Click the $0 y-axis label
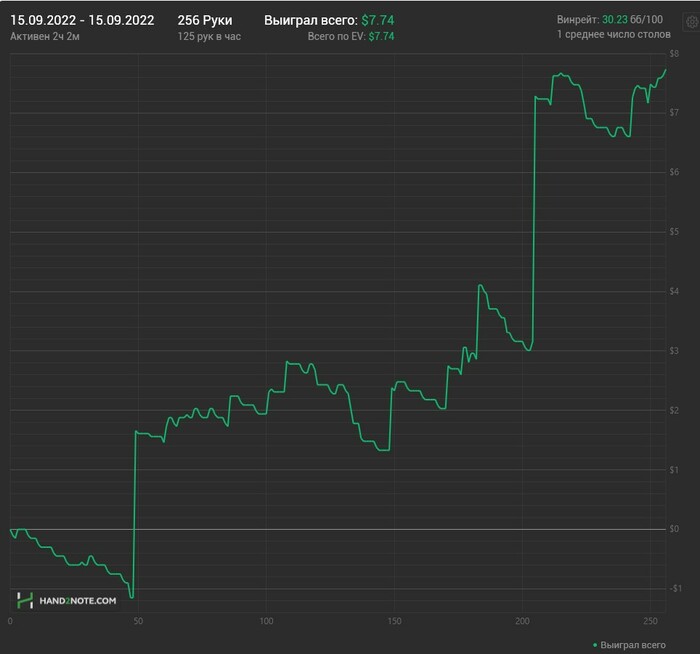The width and height of the screenshot is (700, 654). (x=674, y=529)
